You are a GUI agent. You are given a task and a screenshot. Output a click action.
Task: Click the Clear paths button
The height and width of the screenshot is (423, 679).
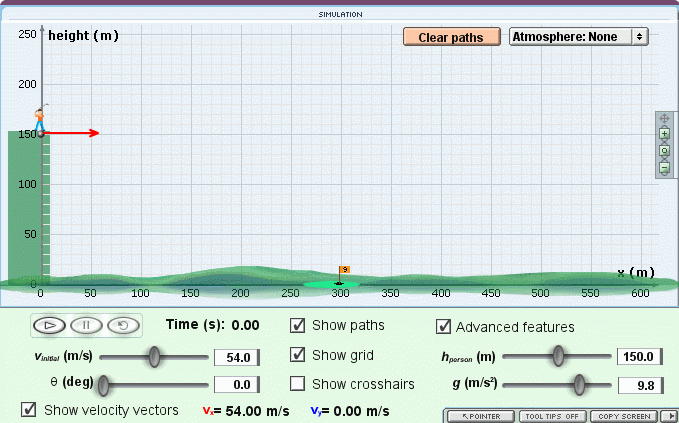click(450, 37)
